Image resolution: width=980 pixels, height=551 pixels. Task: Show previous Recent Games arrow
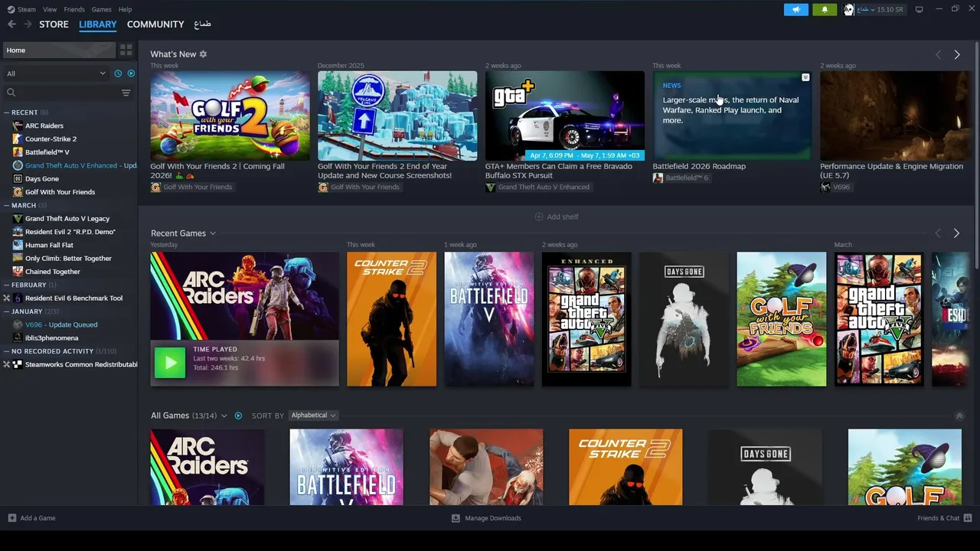pyautogui.click(x=938, y=233)
